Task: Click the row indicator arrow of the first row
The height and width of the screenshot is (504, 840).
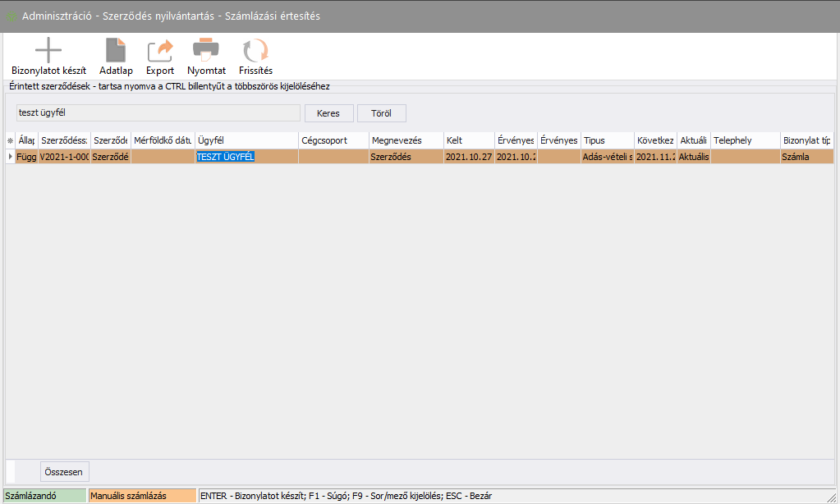Action: pos(10,156)
